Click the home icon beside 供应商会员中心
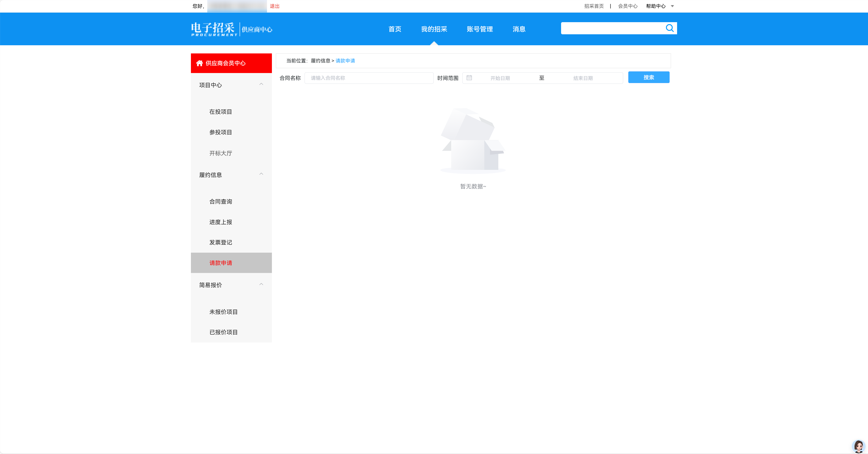 pos(200,63)
